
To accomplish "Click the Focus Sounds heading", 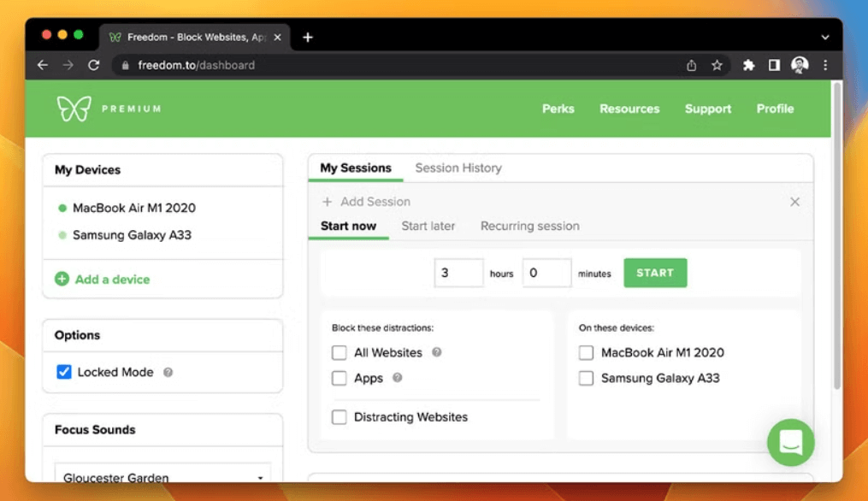I will [x=95, y=429].
